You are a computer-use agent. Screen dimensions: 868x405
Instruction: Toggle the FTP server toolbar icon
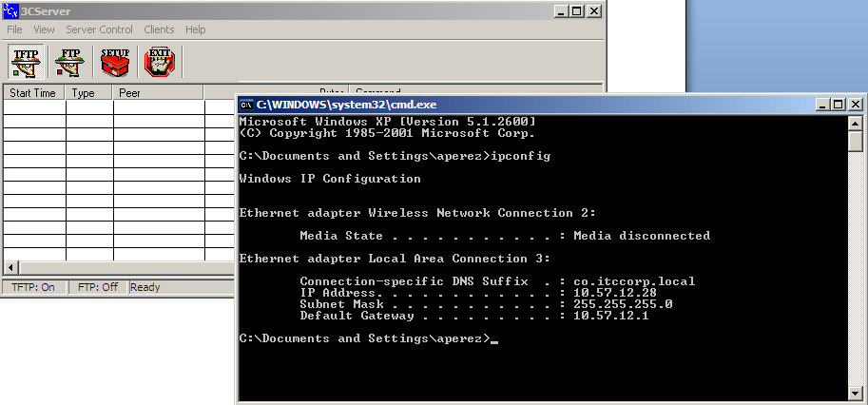tap(69, 62)
